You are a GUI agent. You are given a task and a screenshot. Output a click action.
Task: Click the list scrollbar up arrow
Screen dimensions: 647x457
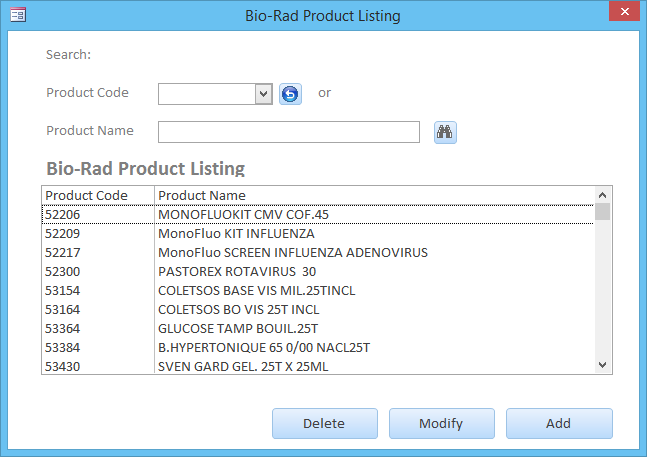tap(602, 195)
